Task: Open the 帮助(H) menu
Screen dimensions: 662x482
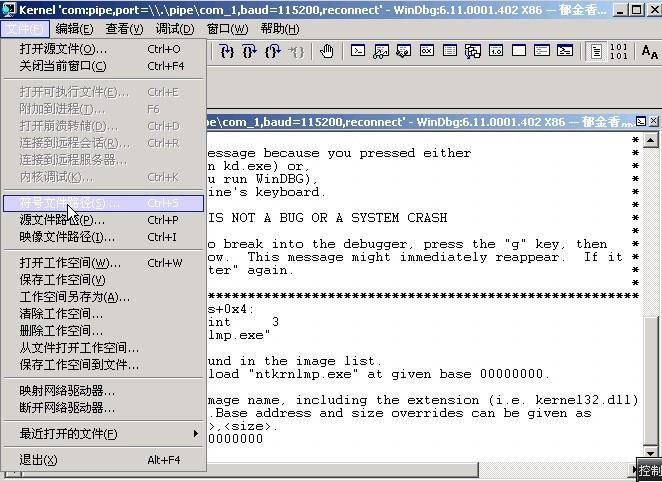Action: pos(280,29)
